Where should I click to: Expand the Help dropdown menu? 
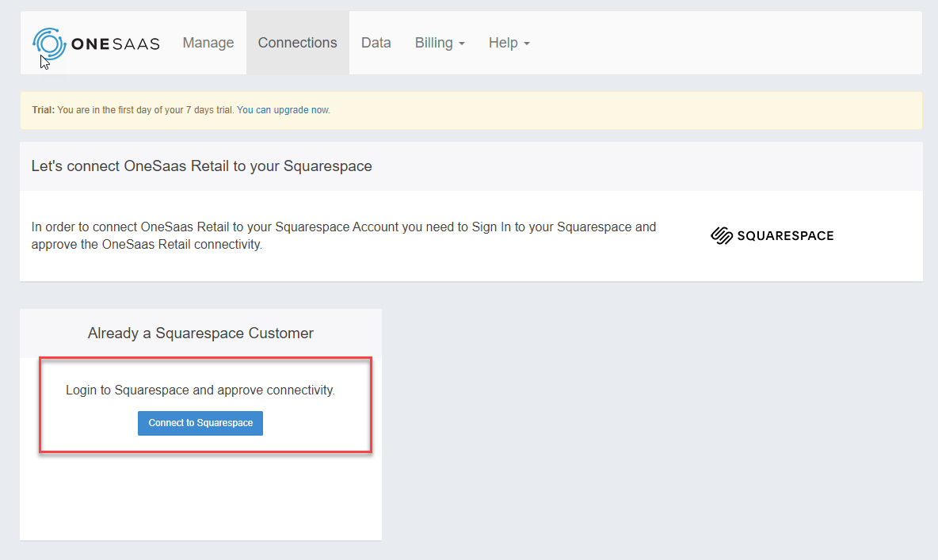[x=509, y=43]
